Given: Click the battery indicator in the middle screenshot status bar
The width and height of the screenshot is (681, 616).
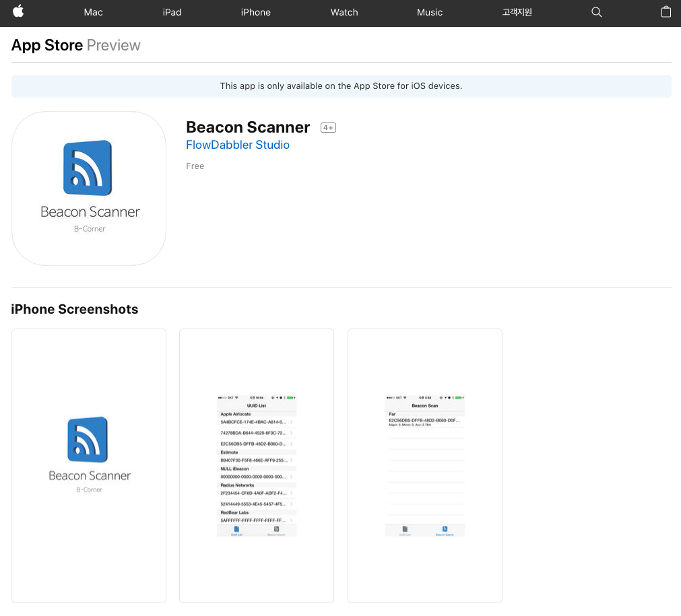Looking at the screenshot, I should pos(289,397).
